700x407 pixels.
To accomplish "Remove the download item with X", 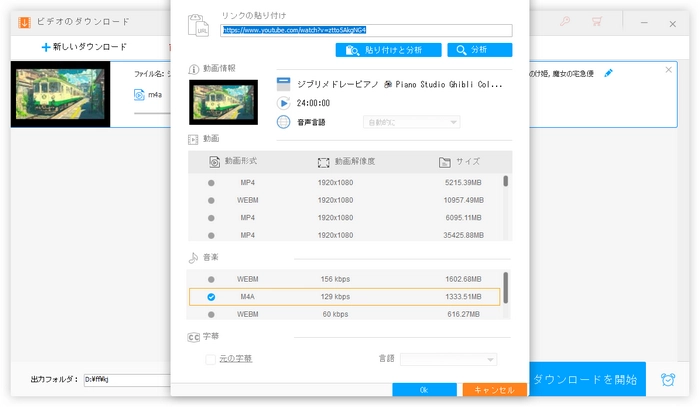I will (x=668, y=70).
